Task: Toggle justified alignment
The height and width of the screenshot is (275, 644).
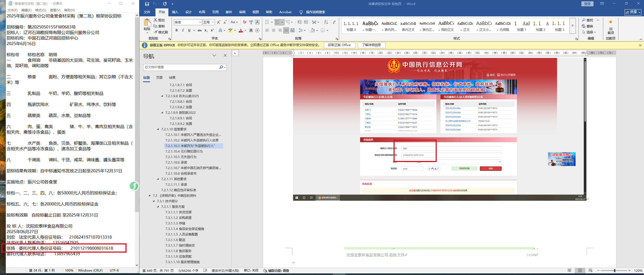Action: [x=286, y=30]
